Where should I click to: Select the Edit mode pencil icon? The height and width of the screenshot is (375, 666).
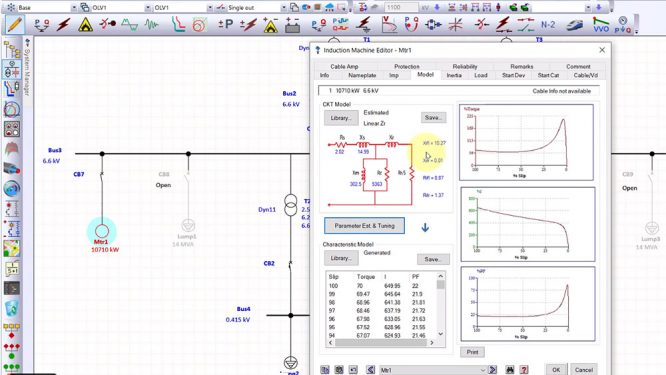pyautogui.click(x=14, y=25)
